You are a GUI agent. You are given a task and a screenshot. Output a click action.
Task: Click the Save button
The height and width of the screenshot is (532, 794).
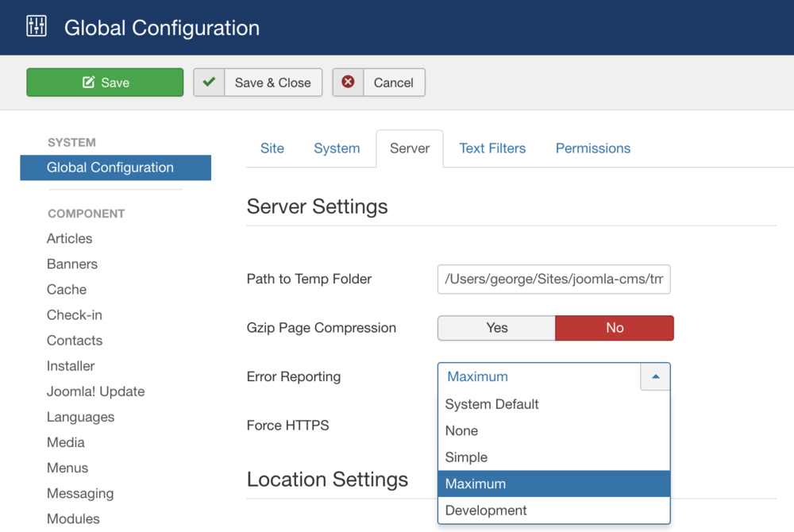105,82
